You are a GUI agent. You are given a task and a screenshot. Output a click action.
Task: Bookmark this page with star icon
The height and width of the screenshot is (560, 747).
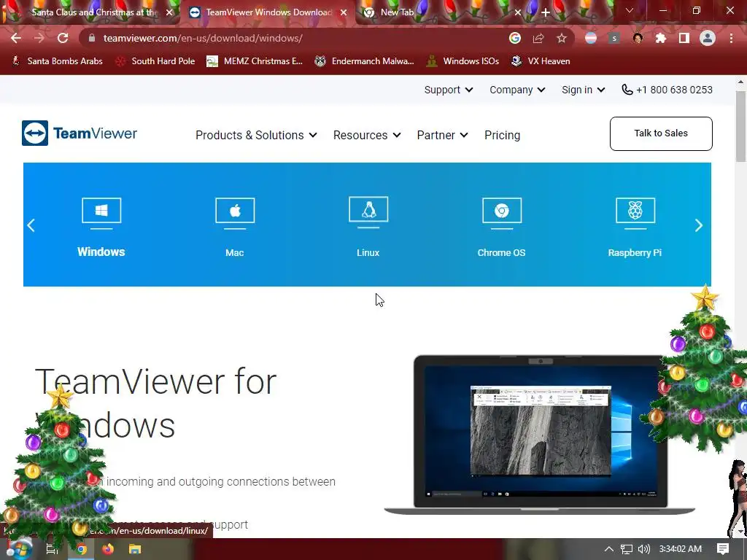(x=562, y=38)
